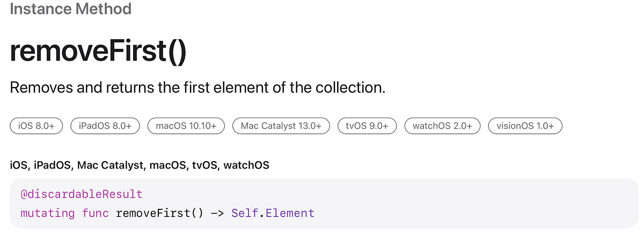
Task: Click the mutating keyword in the declaration
Action: tap(47, 213)
